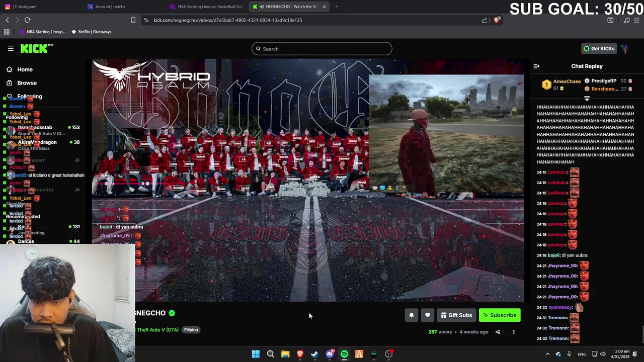Screen dimensions: 644x362
Task: Click into the Kick Search field
Action: pyautogui.click(x=322, y=49)
